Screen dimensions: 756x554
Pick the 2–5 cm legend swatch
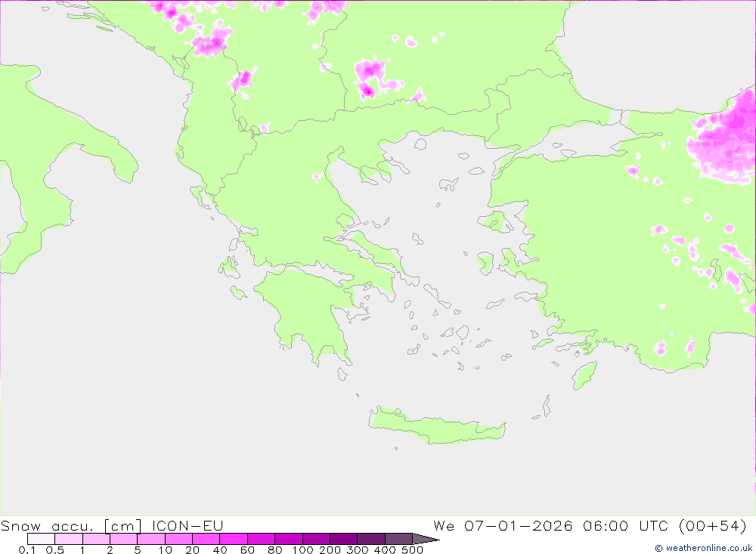click(123, 539)
